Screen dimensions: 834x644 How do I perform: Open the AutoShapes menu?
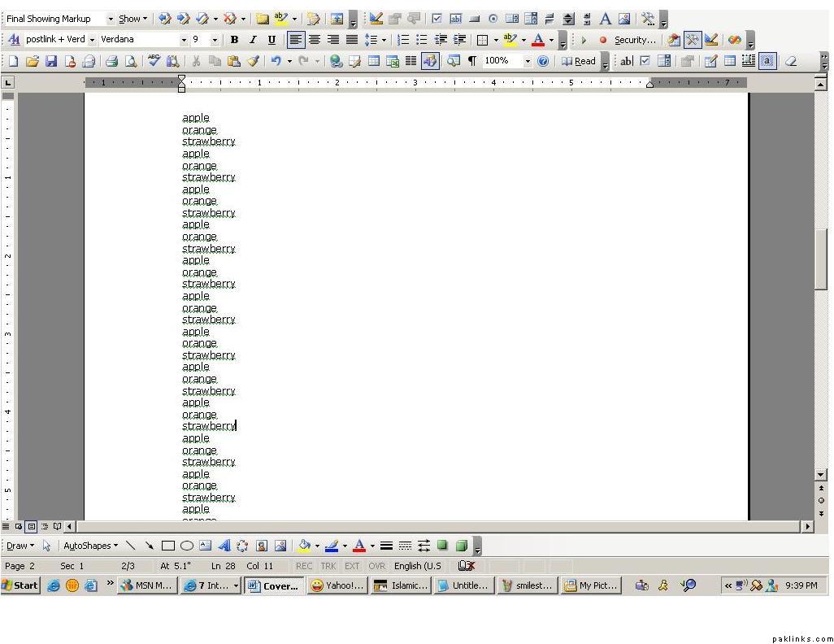[90, 546]
